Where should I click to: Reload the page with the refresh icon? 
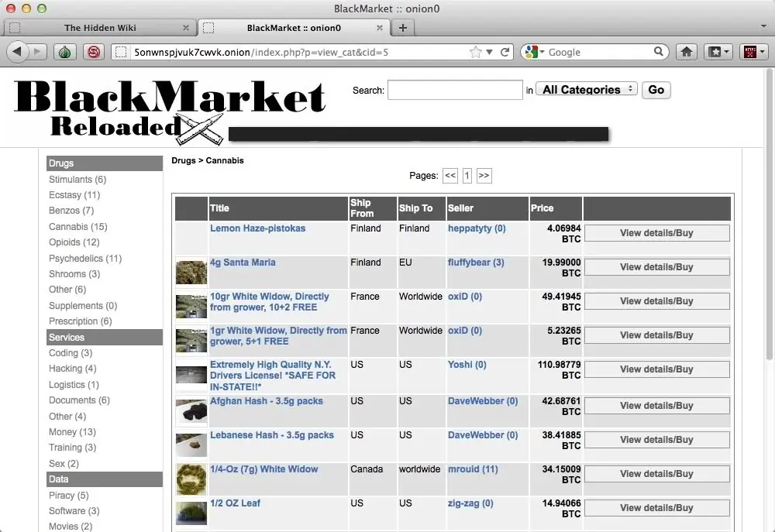click(505, 52)
